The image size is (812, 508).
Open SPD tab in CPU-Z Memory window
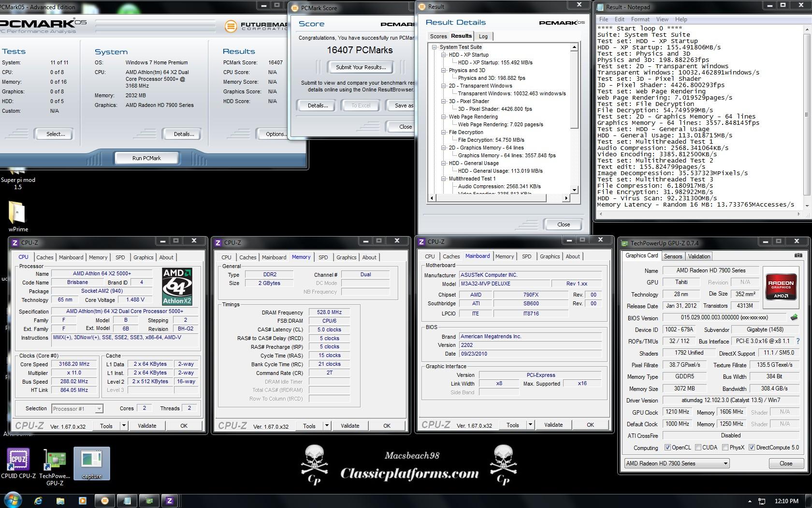[323, 257]
